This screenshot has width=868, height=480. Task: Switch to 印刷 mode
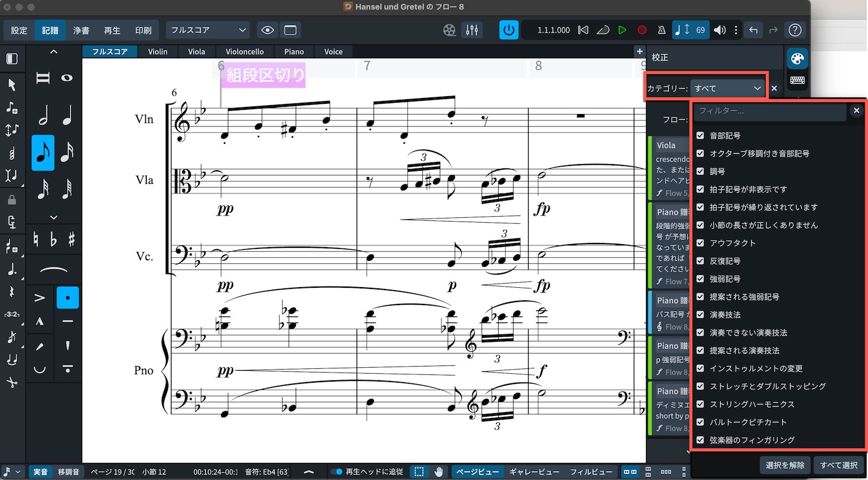pyautogui.click(x=143, y=30)
